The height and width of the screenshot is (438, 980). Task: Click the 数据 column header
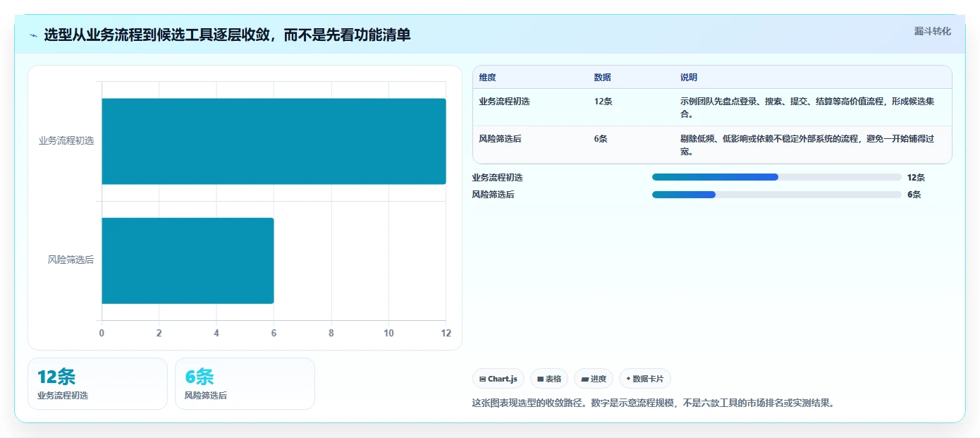(x=603, y=78)
